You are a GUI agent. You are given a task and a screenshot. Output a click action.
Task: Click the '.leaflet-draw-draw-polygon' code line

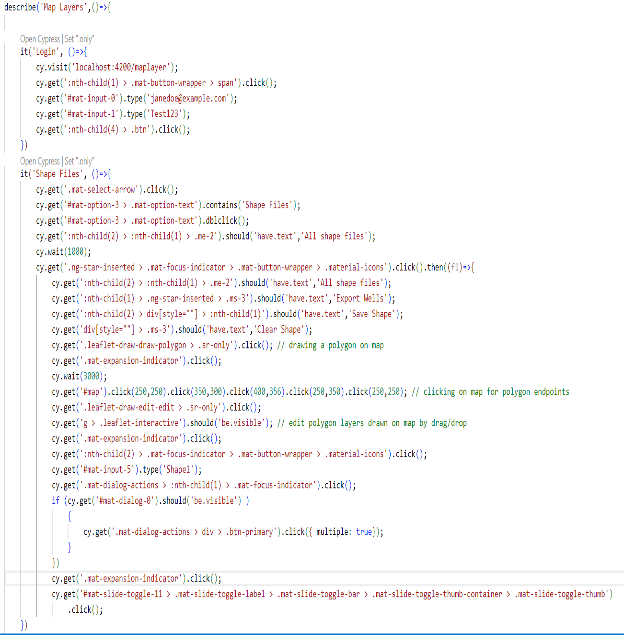tap(162, 346)
